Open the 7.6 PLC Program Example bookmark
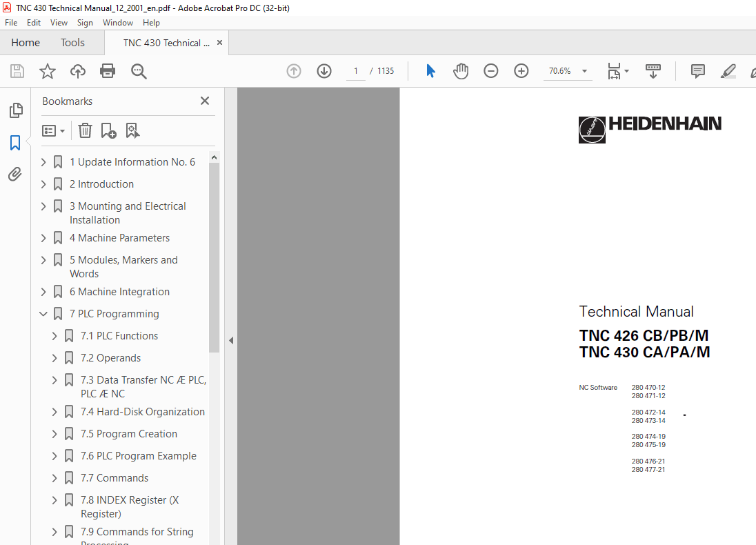 [x=139, y=455]
